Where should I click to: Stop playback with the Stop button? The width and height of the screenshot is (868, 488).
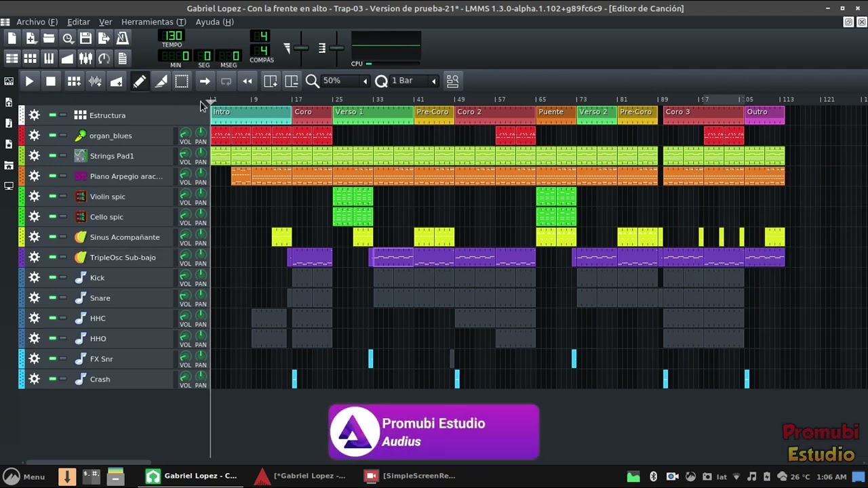coord(50,81)
